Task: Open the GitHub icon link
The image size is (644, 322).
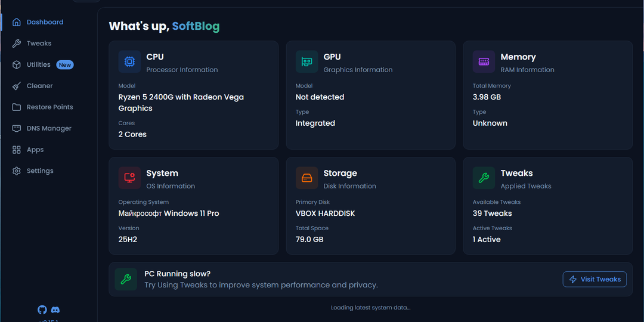Action: click(42, 309)
